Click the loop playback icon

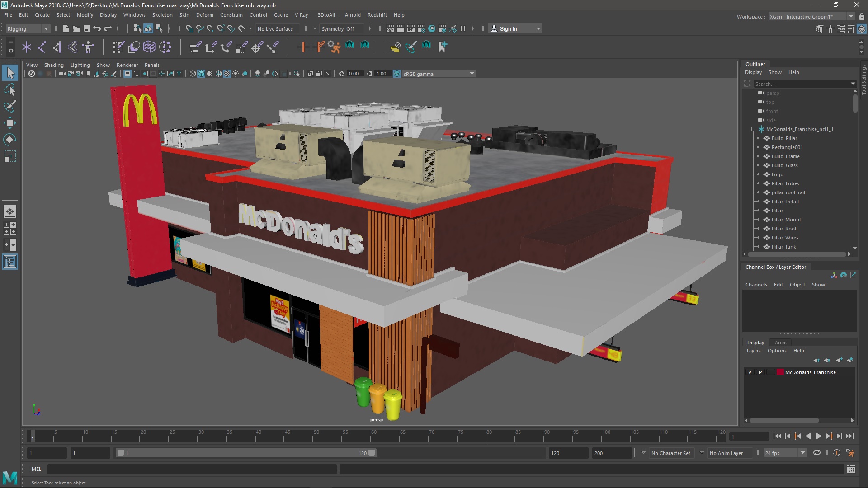click(x=817, y=453)
